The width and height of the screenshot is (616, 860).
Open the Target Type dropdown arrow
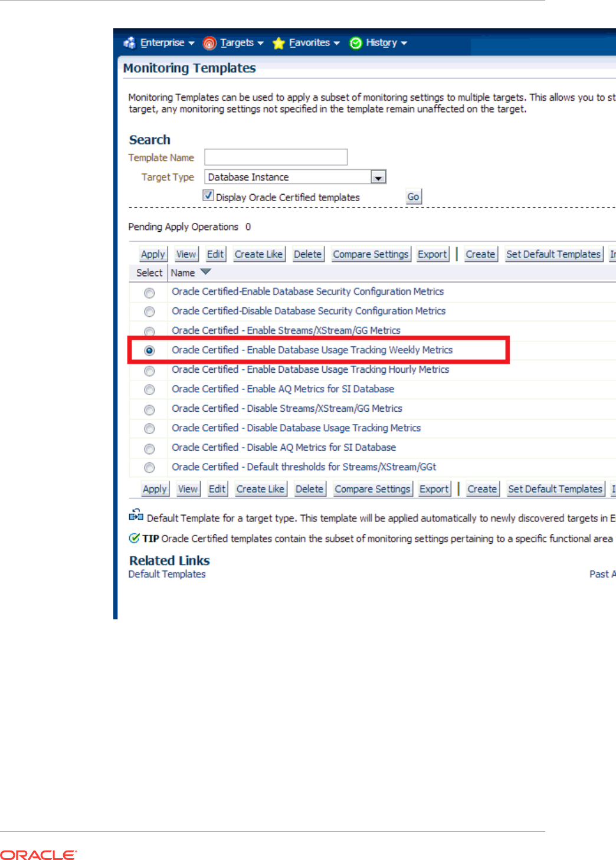click(x=378, y=177)
